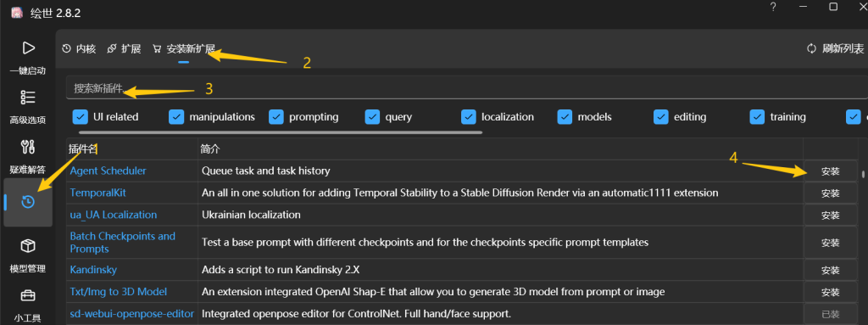Install Batch Checkpoints and Prompts plugin
868x325 pixels.
click(831, 243)
